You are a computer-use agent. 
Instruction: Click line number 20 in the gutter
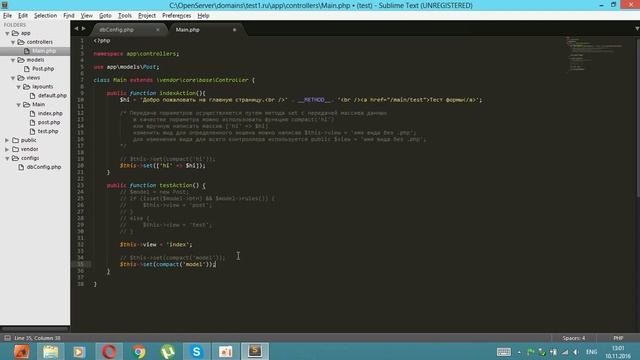point(80,166)
